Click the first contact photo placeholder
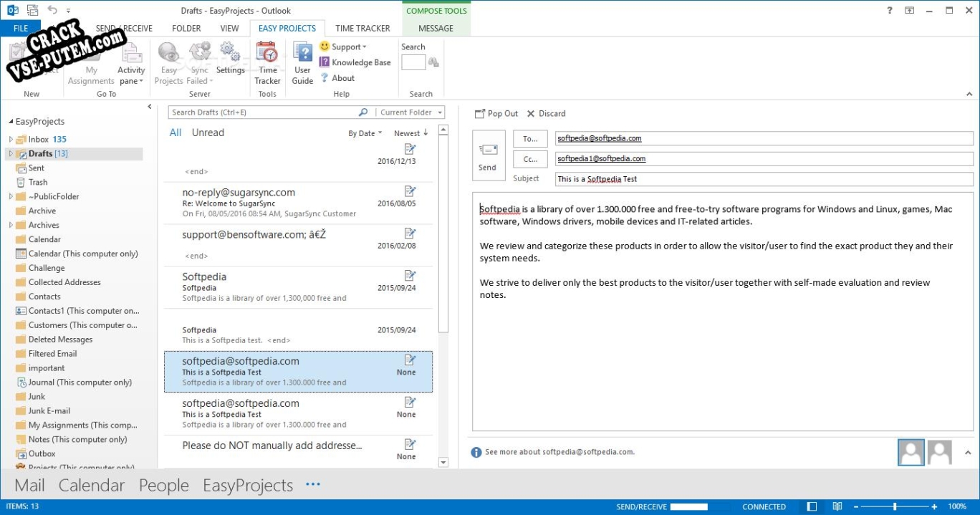 911,453
